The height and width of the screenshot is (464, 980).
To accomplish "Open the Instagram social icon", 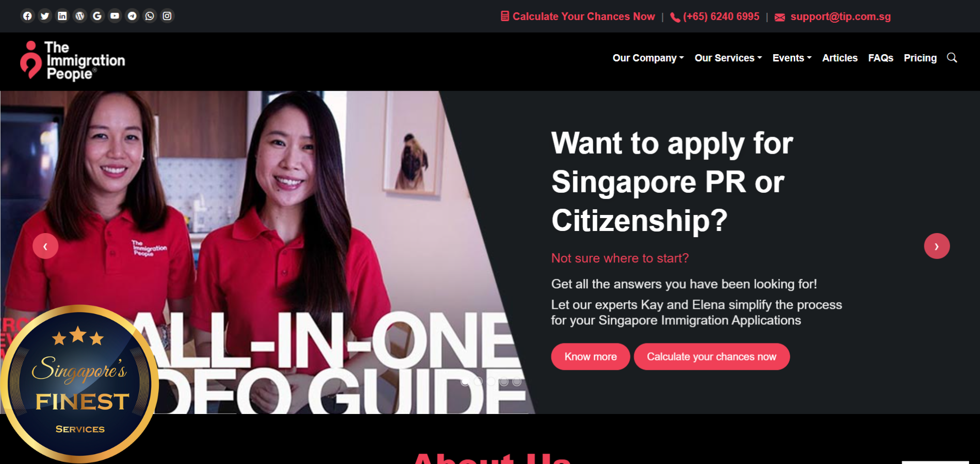I will (167, 16).
